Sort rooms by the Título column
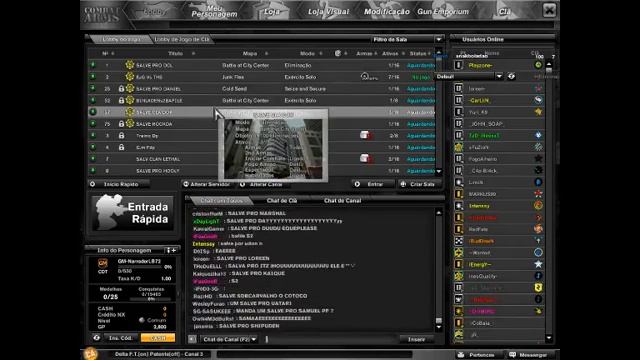This screenshot has height=360, width=640. (176, 53)
